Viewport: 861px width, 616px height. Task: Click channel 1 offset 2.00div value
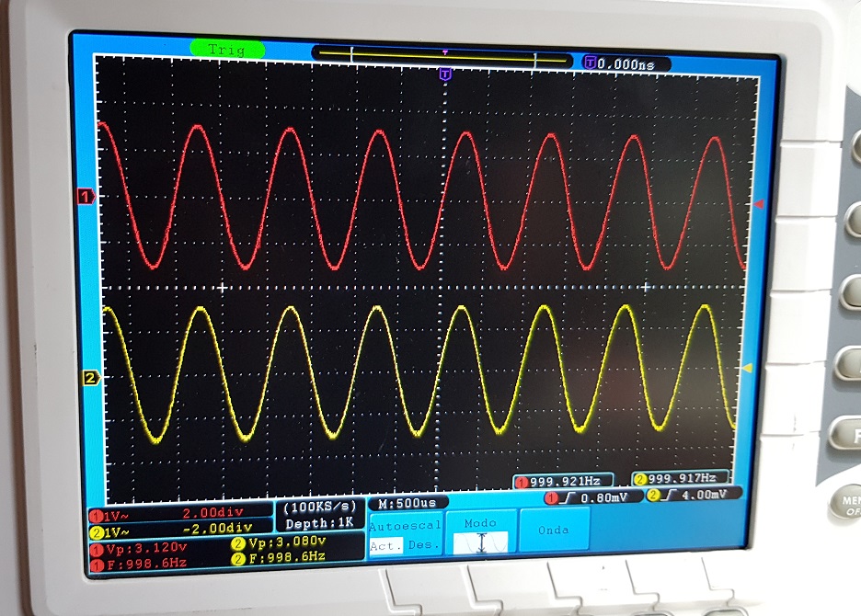coord(212,513)
